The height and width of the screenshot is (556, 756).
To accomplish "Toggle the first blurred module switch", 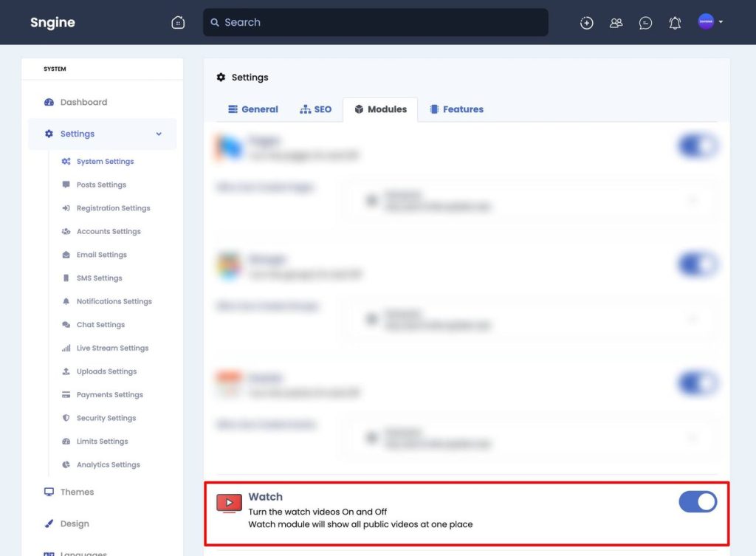I will [x=698, y=145].
